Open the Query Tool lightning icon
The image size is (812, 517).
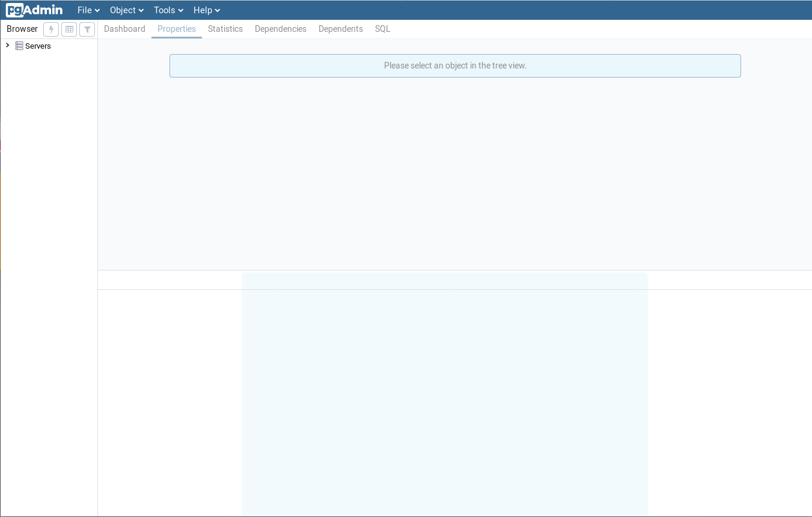coord(50,29)
